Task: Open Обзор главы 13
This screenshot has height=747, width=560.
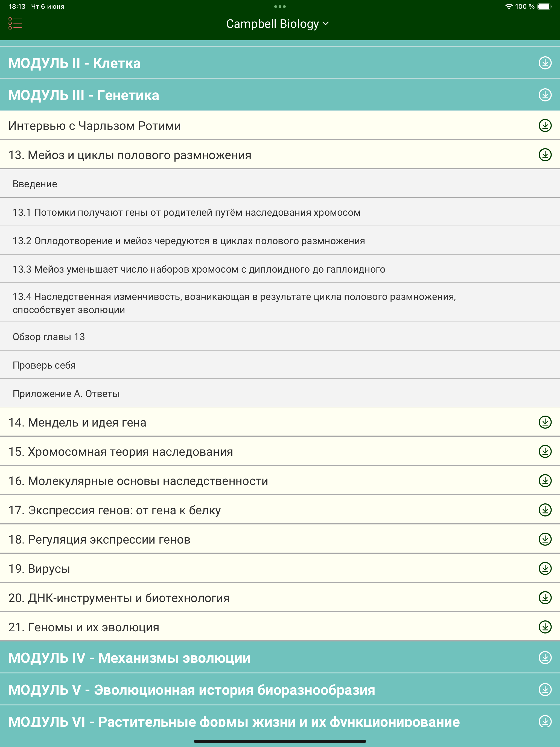Action: tap(280, 336)
